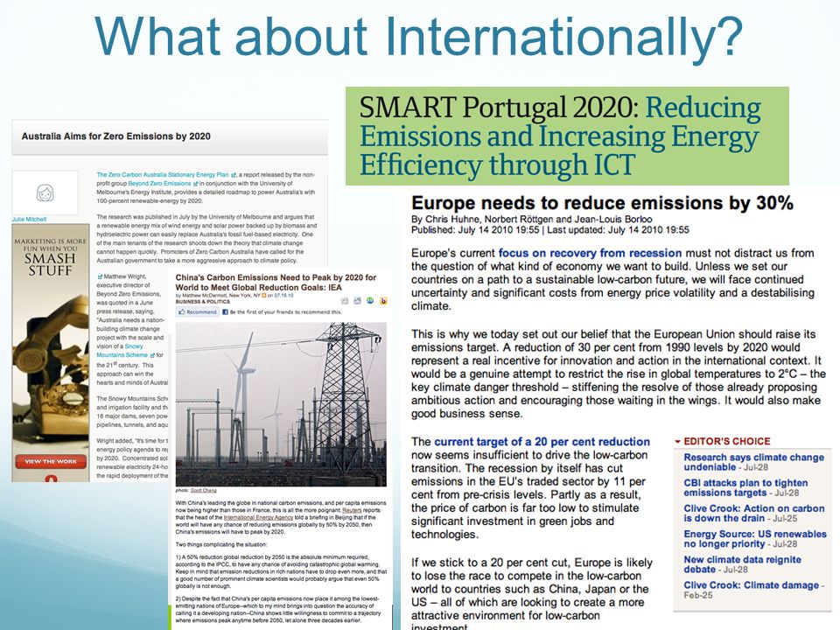Click external-link icon after Stationary Energy Plan
Image resolution: width=840 pixels, height=630 pixels.
[234, 175]
